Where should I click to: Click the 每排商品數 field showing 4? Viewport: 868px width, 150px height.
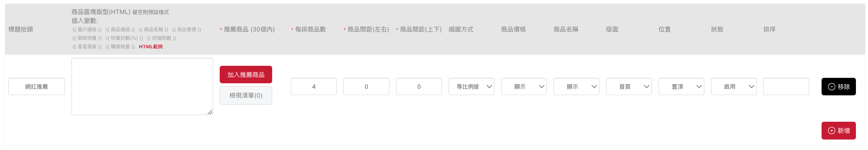pos(313,87)
